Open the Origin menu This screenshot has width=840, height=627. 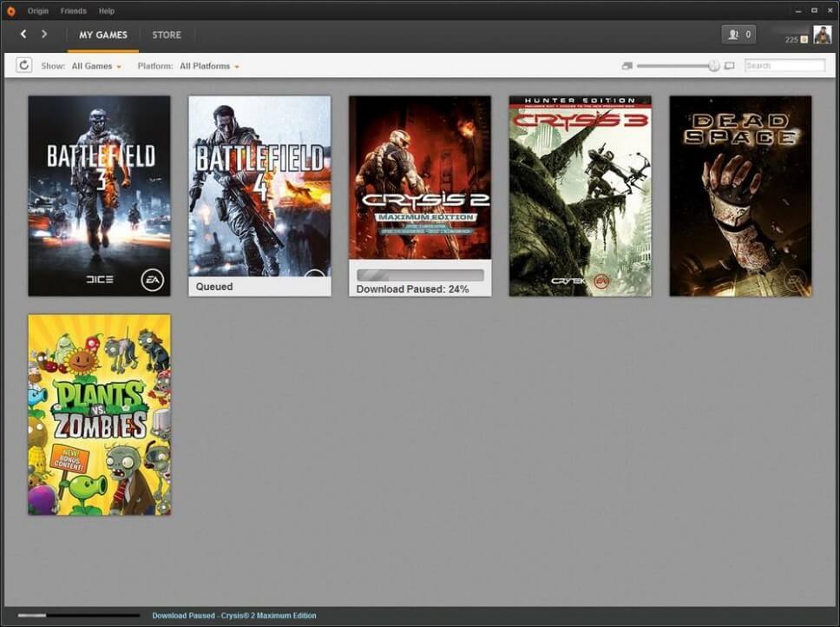click(38, 10)
